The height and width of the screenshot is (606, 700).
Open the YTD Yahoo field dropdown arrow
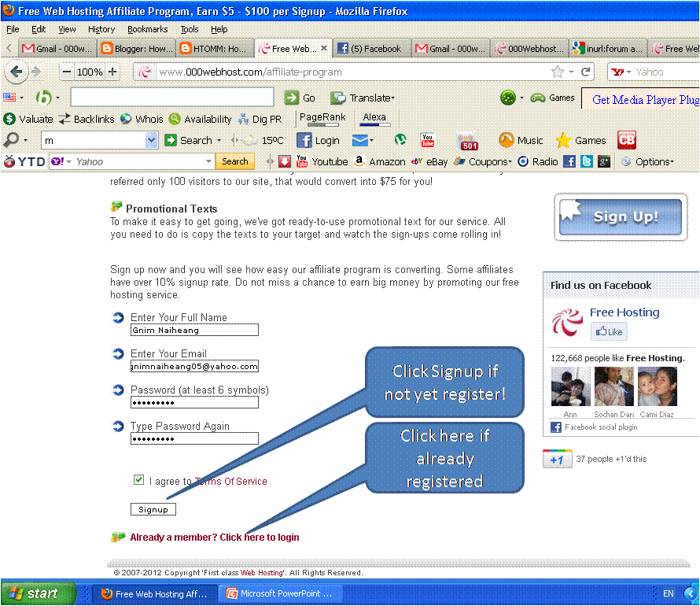[x=208, y=161]
